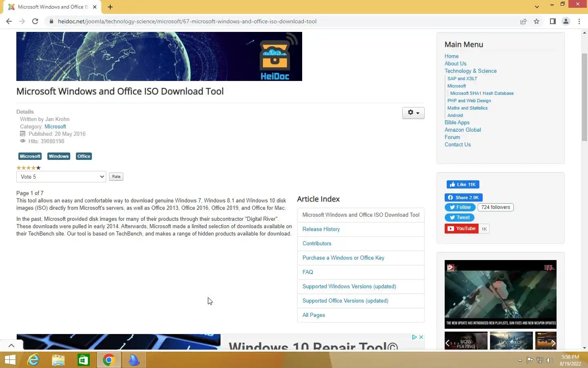Open the Microsoft submenu link in Main Menu
This screenshot has width=588, height=368.
(x=457, y=86)
